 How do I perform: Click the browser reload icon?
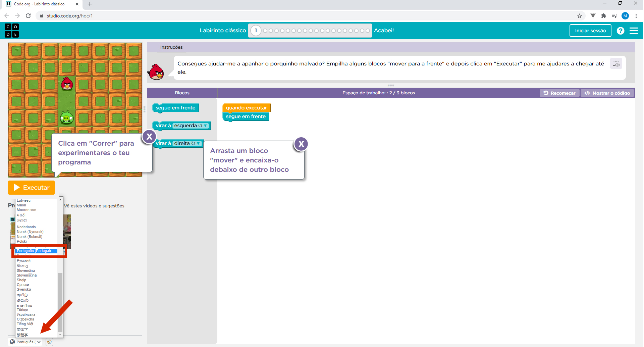(28, 16)
